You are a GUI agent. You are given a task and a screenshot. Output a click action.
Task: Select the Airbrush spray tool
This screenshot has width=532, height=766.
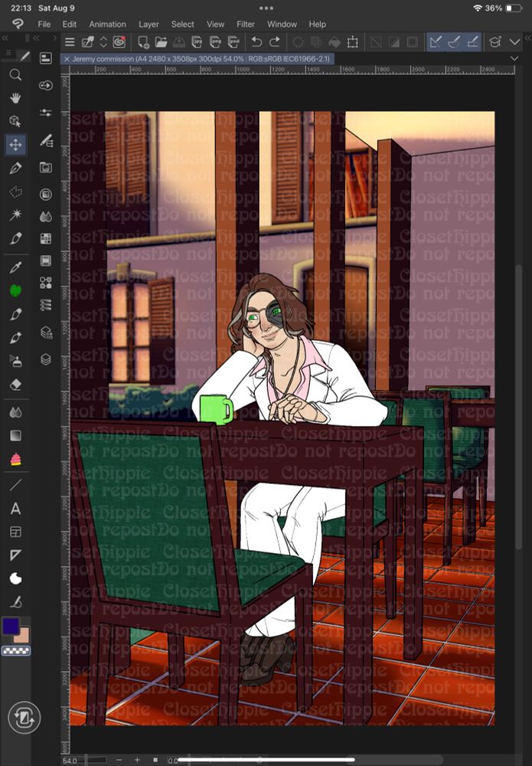tap(15, 362)
